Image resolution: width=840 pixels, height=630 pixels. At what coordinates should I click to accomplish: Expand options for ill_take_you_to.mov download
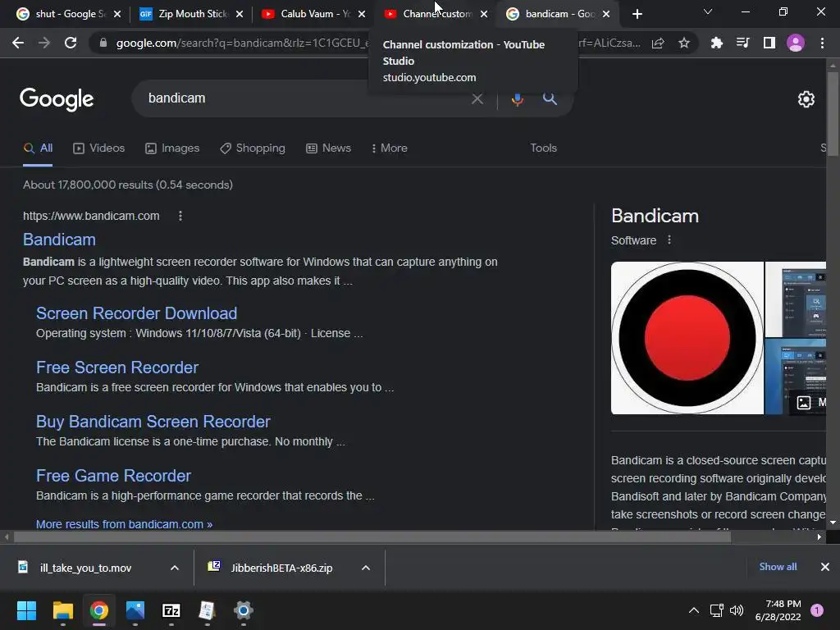175,568
